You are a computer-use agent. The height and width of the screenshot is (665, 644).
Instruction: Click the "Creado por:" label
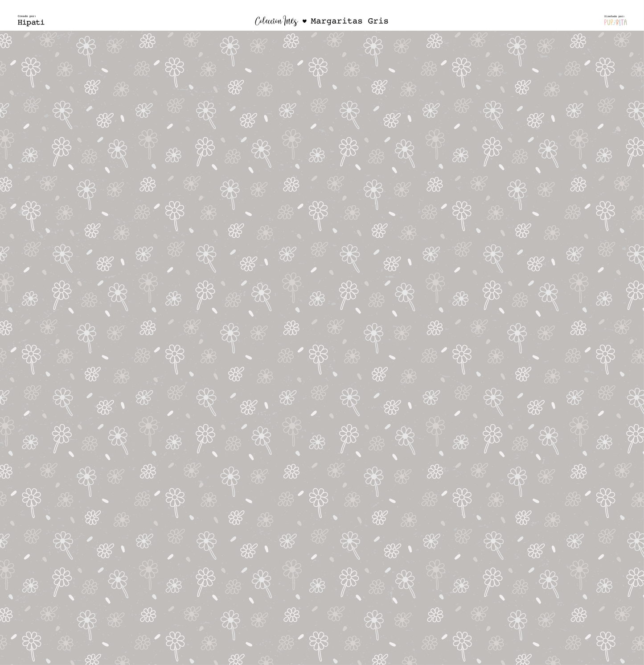(27, 16)
